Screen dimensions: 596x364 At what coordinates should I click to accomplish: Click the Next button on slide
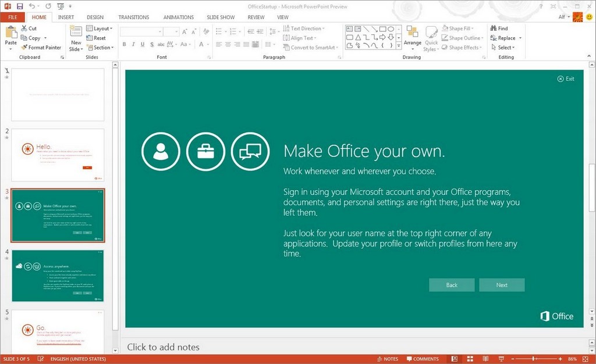click(502, 285)
